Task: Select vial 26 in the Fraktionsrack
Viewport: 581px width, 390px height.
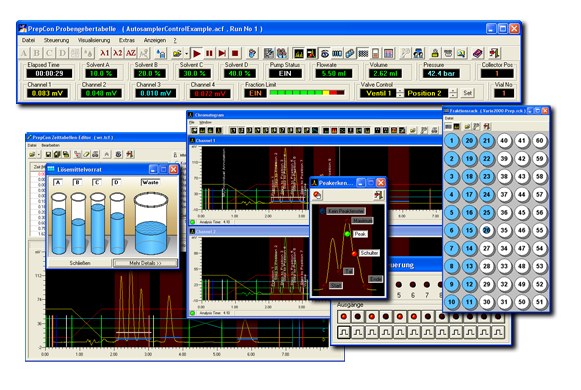Action: tap(487, 230)
